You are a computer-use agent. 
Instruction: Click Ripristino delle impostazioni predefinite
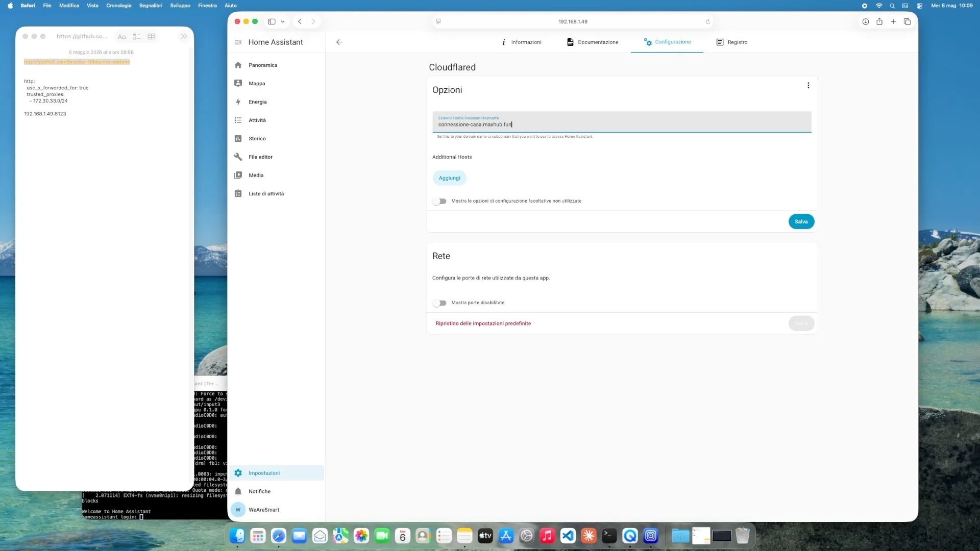coord(483,323)
